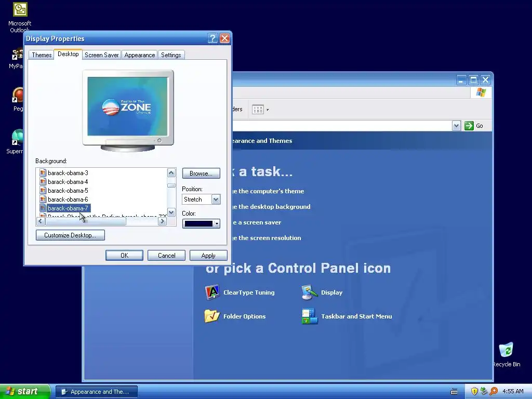Image resolution: width=532 pixels, height=399 pixels.
Task: Click the dark blue Color swatch
Action: 199,223
